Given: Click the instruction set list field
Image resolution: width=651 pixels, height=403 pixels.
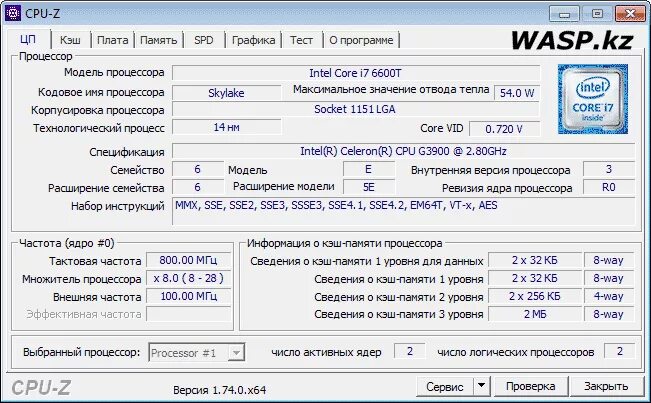Looking at the screenshot, I should [403, 212].
